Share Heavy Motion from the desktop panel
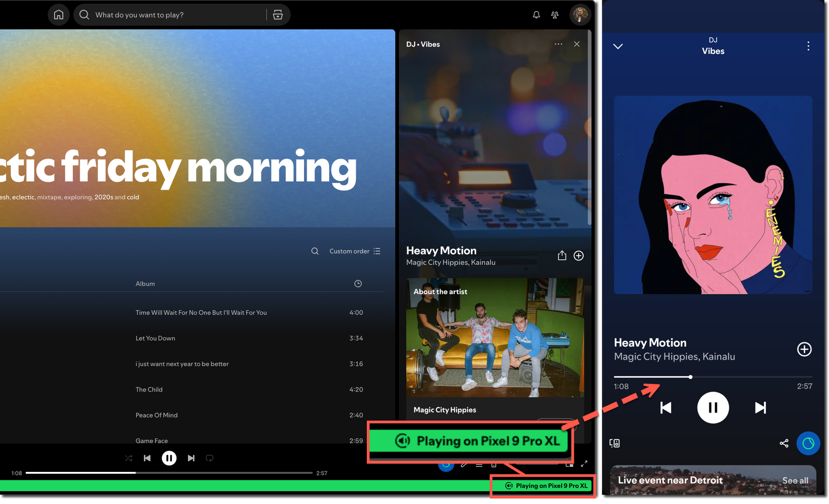829x504 pixels. (x=562, y=256)
